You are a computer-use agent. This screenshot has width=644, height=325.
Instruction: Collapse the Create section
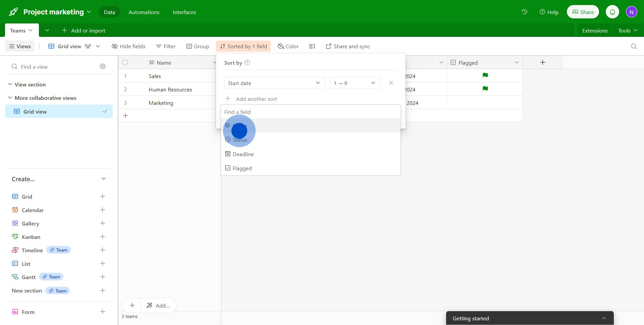[x=103, y=179]
